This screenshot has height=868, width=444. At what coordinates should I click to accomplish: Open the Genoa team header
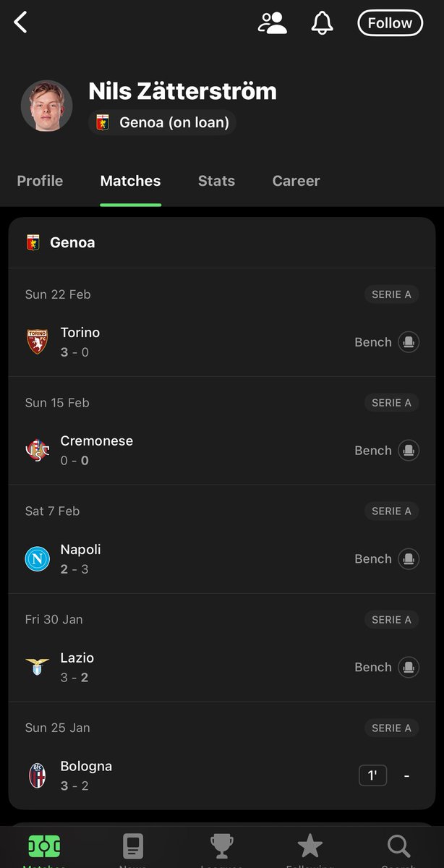(x=222, y=242)
